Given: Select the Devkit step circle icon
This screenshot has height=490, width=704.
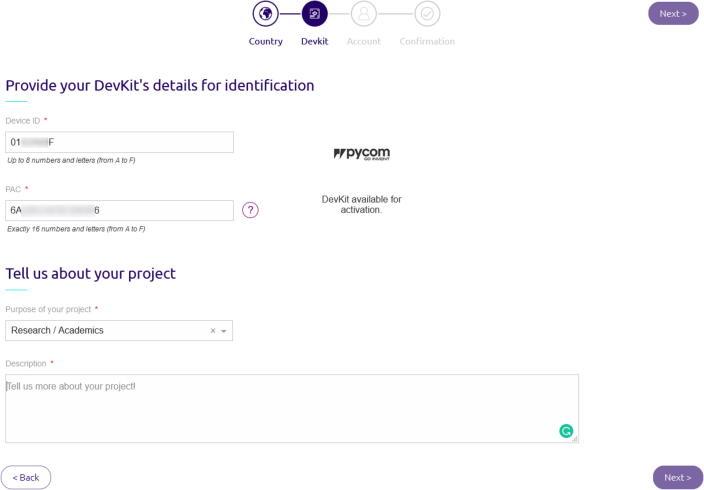Looking at the screenshot, I should coord(314,14).
